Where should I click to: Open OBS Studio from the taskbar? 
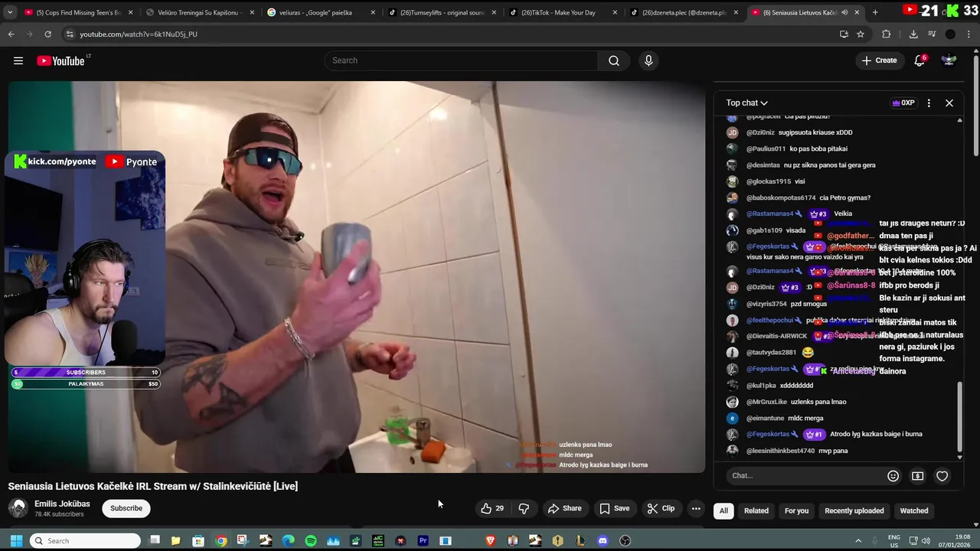[625, 541]
